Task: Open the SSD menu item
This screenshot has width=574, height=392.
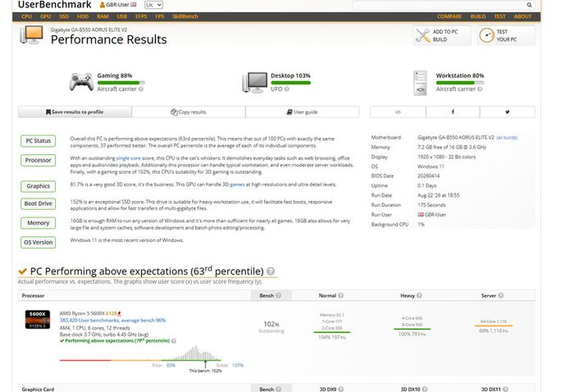Action: (x=64, y=16)
